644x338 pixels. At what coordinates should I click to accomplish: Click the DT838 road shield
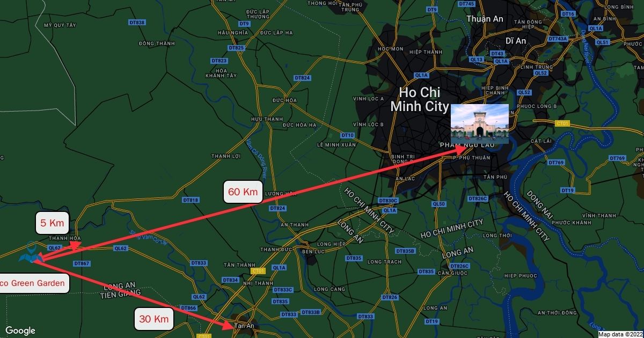137,23
